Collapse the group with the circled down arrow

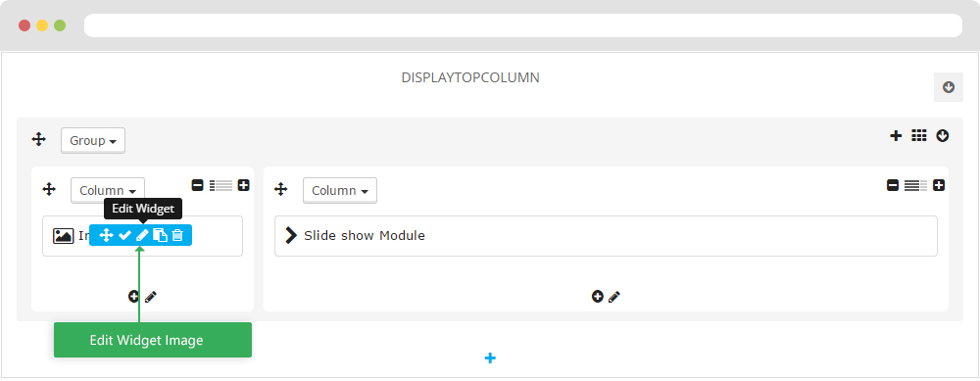click(943, 135)
